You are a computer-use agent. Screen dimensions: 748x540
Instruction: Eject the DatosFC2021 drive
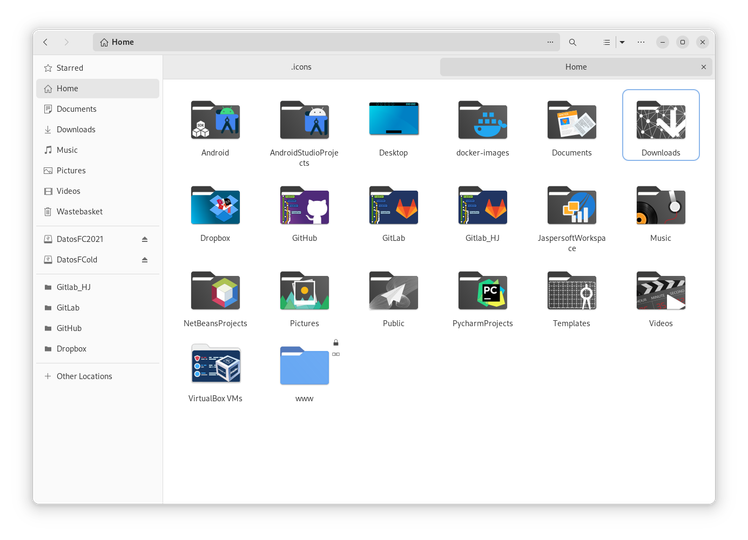pyautogui.click(x=145, y=239)
